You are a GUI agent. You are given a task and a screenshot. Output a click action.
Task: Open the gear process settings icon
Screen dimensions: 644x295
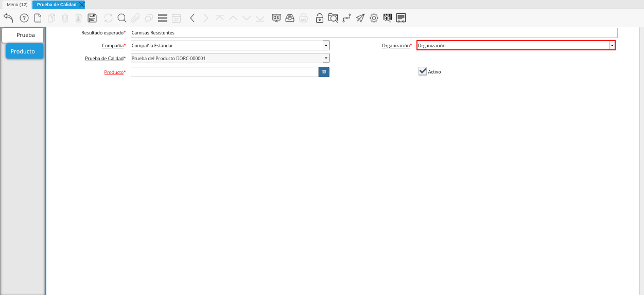[x=374, y=18]
